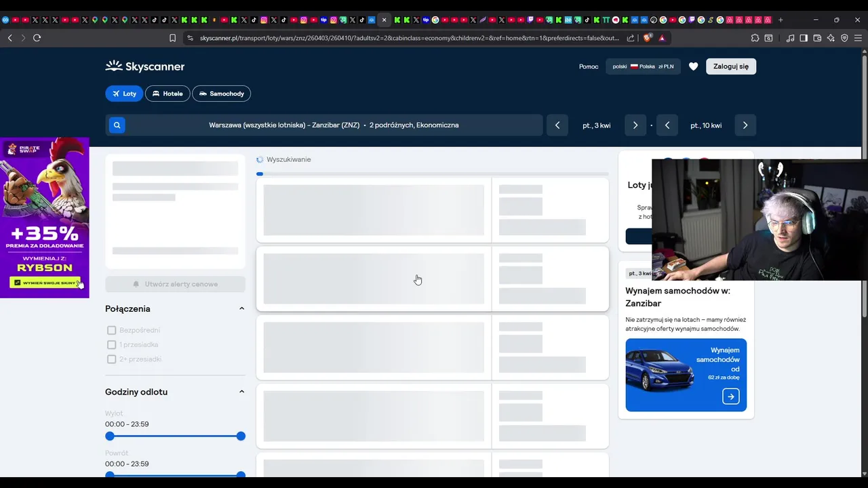
Task: Click the blue search progress bar
Action: coord(260,174)
